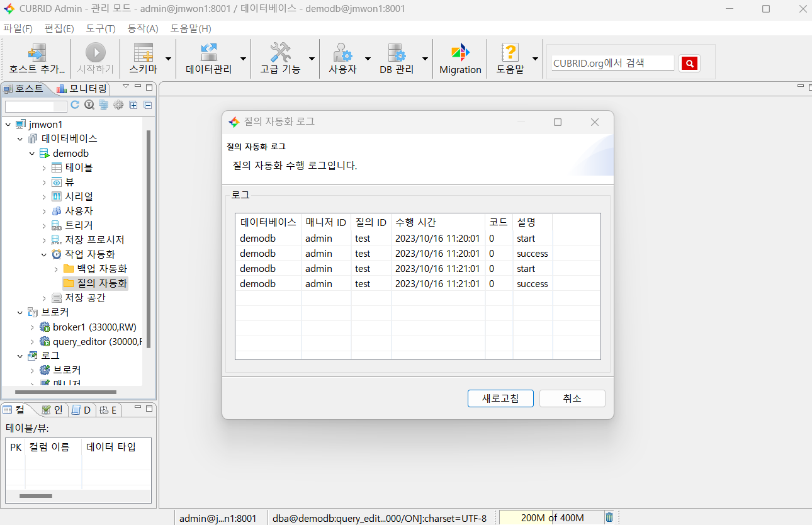Select the 저장 프로시저 tree item
The height and width of the screenshot is (525, 812).
point(87,240)
